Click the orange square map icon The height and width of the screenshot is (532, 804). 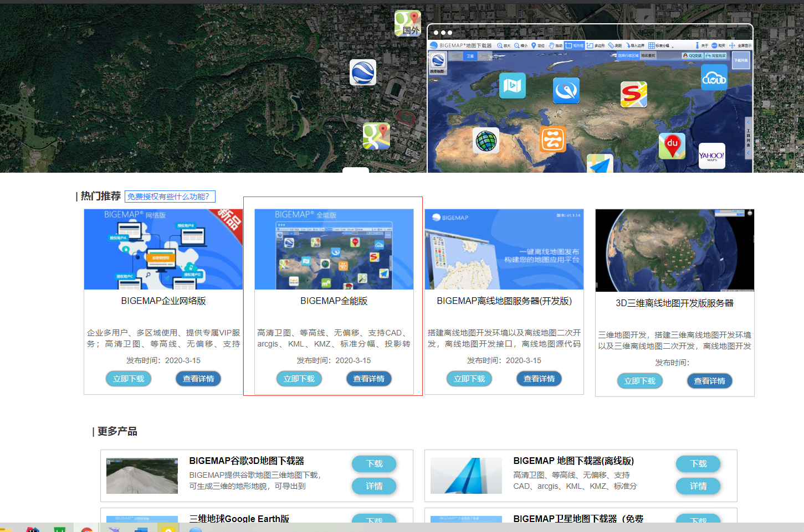pos(553,139)
